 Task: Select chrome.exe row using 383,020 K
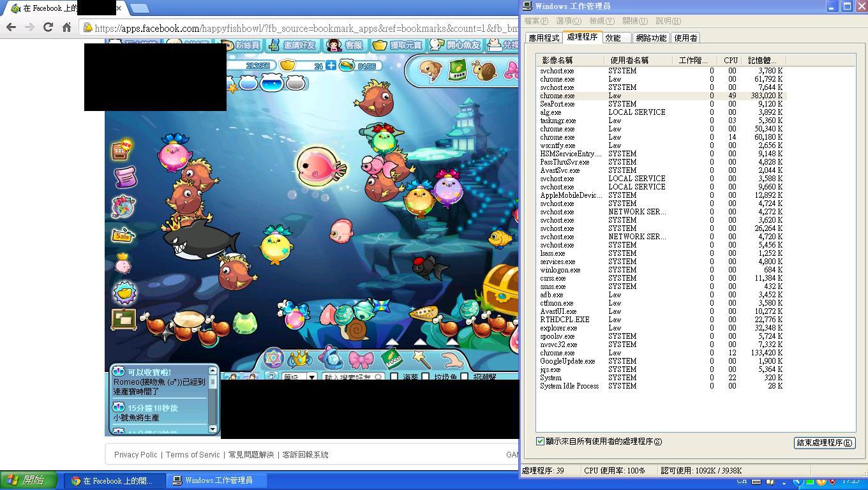(661, 96)
